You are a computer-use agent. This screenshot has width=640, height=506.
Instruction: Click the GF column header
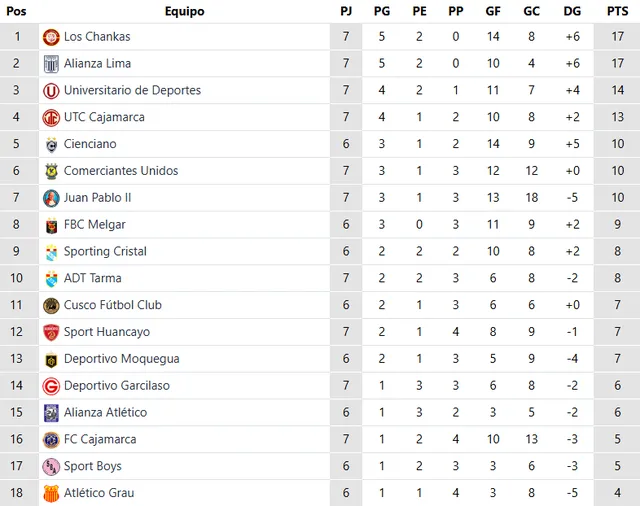click(493, 11)
